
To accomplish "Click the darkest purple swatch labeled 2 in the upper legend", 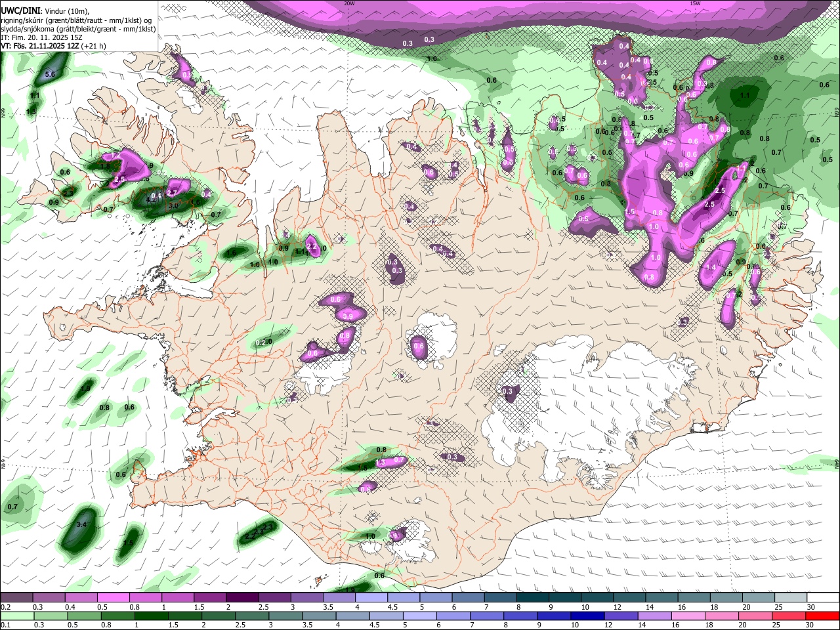I will (x=241, y=598).
